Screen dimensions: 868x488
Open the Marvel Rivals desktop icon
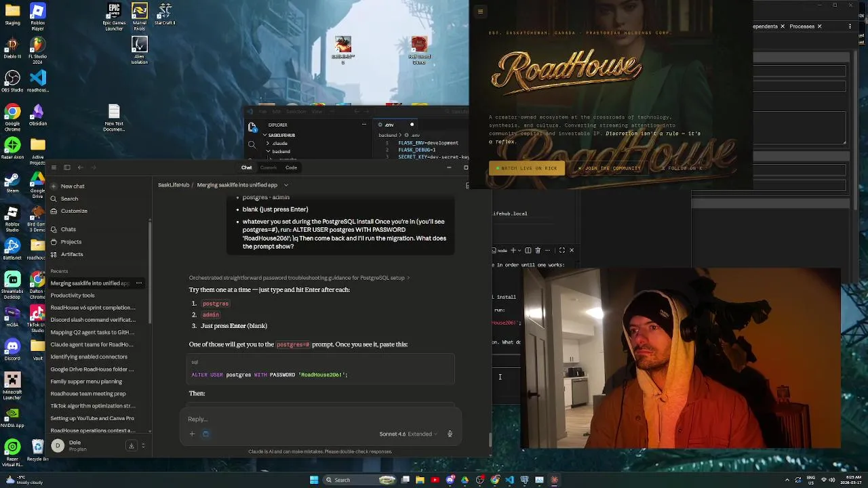(139, 16)
